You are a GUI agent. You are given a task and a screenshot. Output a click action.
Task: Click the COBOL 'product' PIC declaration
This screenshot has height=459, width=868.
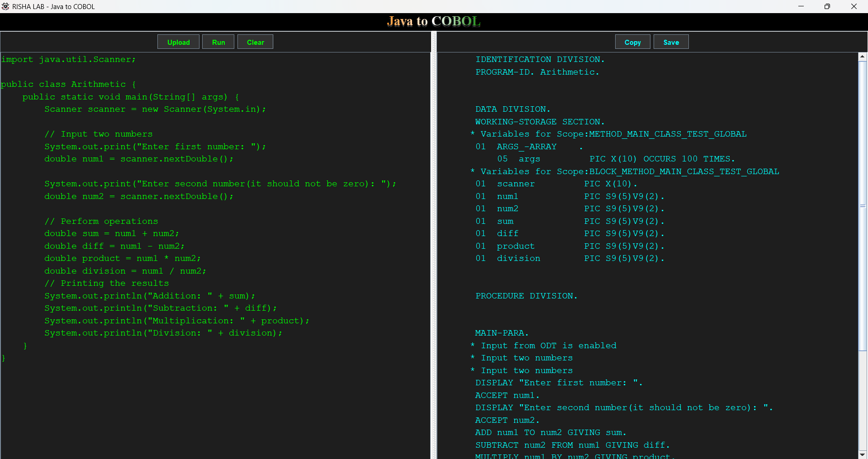coord(570,246)
